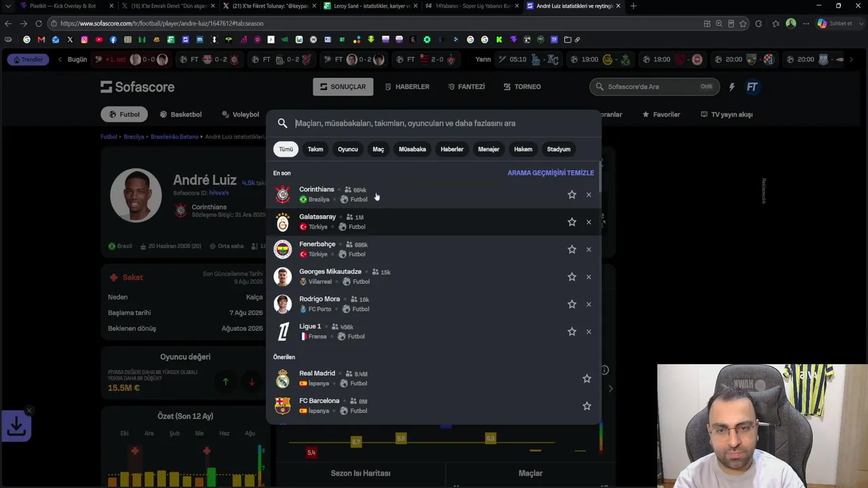Go back to the previous page
868x488 pixels.
click(8, 23)
